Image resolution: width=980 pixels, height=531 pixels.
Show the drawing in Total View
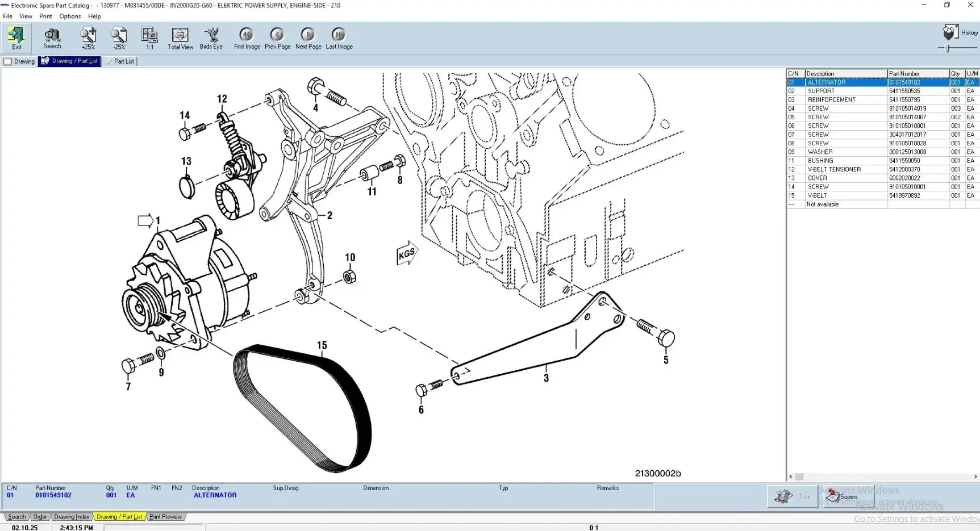click(x=180, y=37)
